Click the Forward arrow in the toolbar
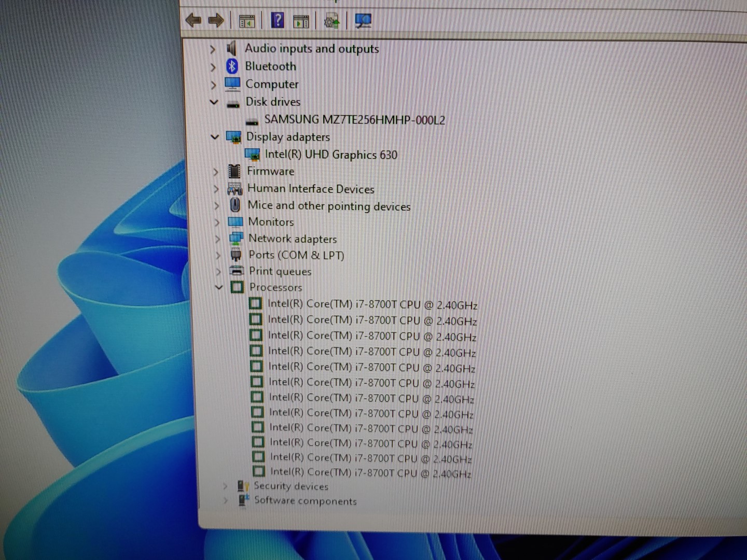 click(216, 21)
